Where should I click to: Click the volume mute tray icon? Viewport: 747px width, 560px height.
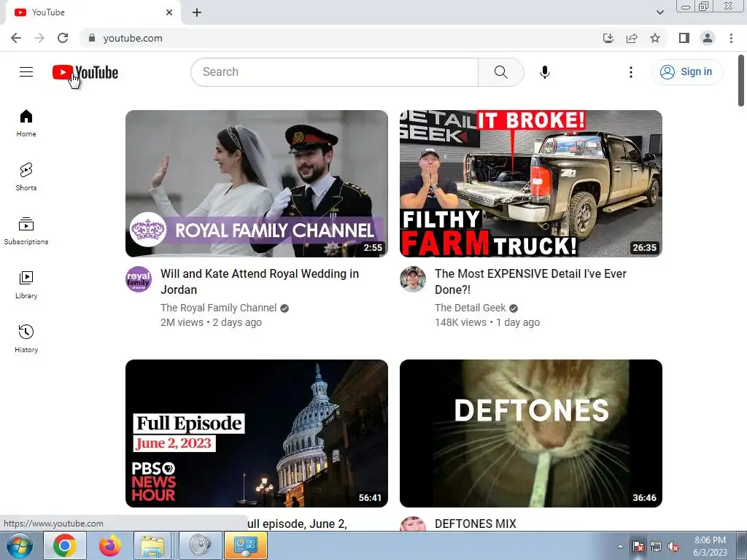[673, 547]
